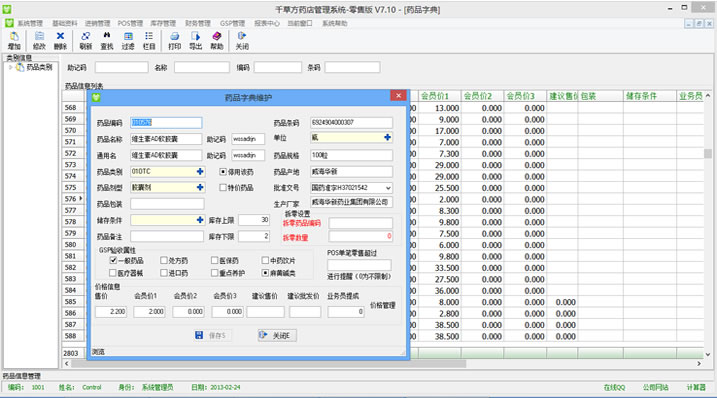Click the 会员价1 column header

click(x=439, y=96)
